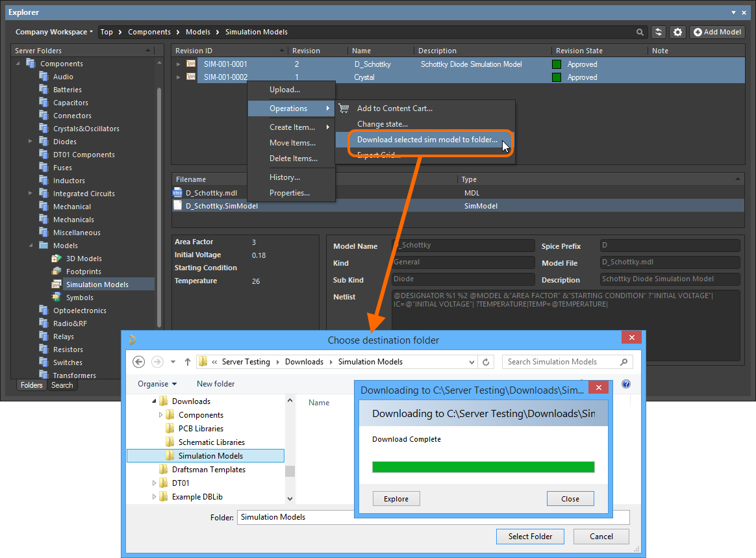Click the up-arrow in folder dialog
Image resolution: width=756 pixels, height=558 pixels.
(188, 362)
